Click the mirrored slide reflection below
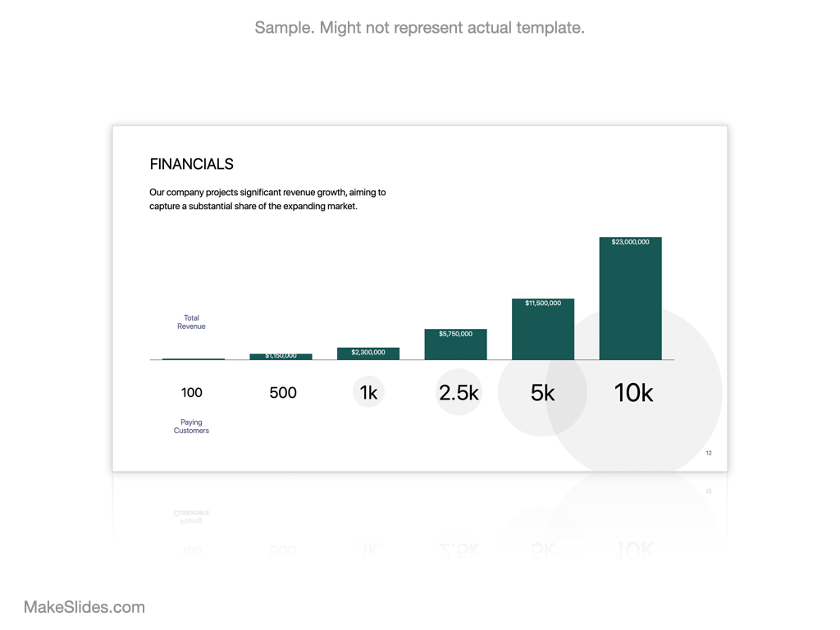Viewport: 840px width, 630px height. click(x=419, y=517)
